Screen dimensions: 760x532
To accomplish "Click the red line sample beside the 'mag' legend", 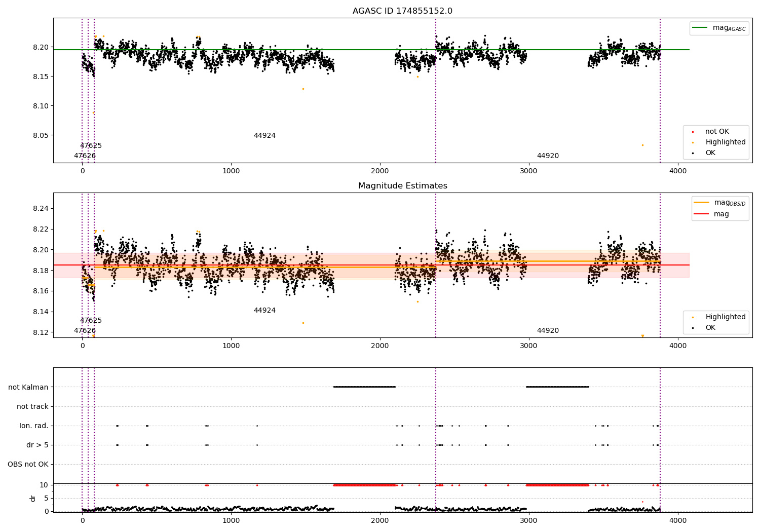I will 701,214.
